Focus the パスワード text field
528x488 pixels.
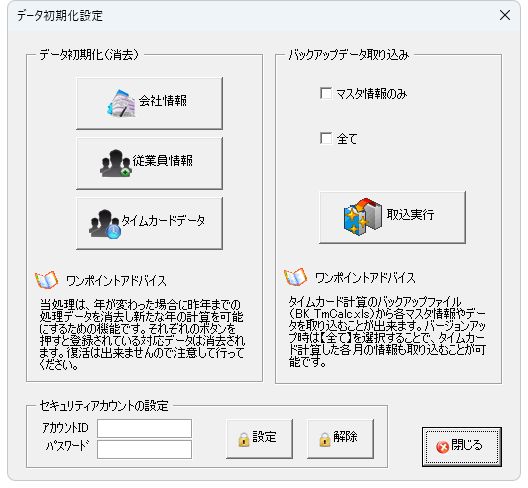(144, 449)
